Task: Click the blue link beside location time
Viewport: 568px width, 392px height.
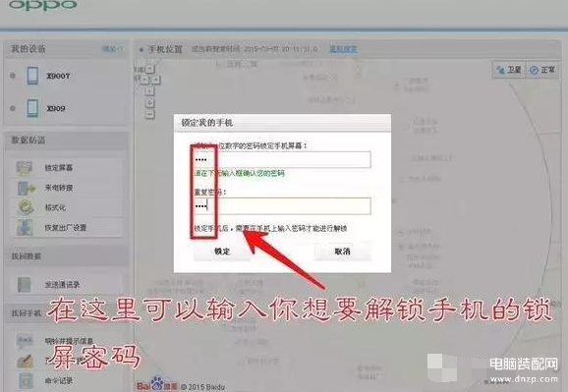Action: (x=343, y=49)
